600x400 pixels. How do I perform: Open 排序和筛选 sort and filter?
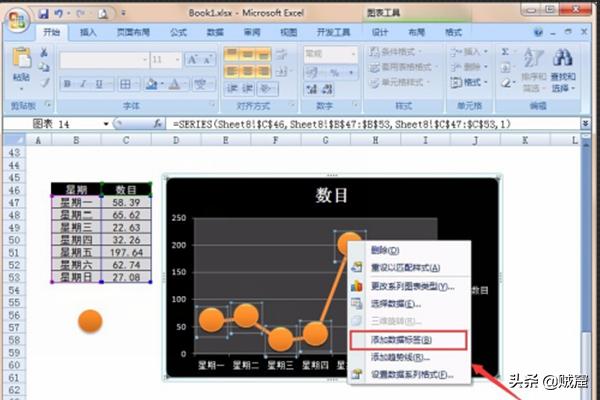(x=533, y=70)
